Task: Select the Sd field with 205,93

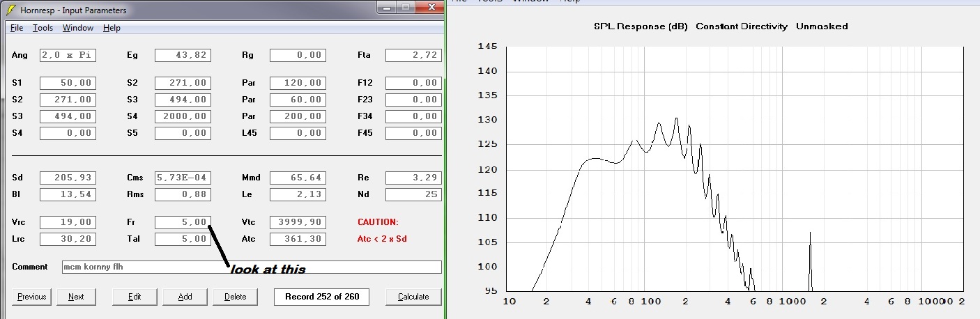Action: point(68,178)
